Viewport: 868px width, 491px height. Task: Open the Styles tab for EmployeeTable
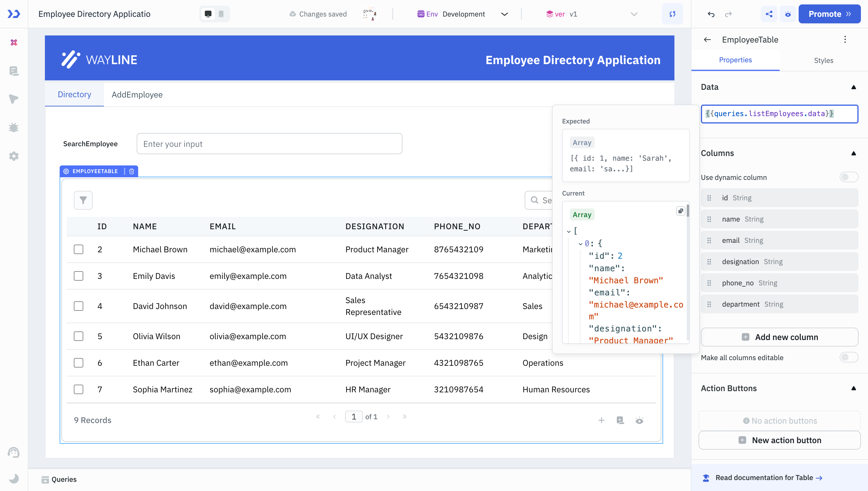(x=823, y=60)
